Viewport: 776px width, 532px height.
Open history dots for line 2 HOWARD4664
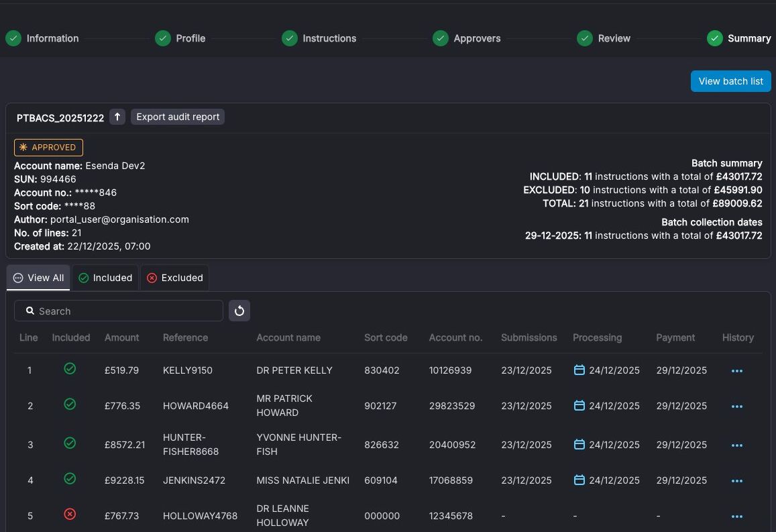point(737,407)
